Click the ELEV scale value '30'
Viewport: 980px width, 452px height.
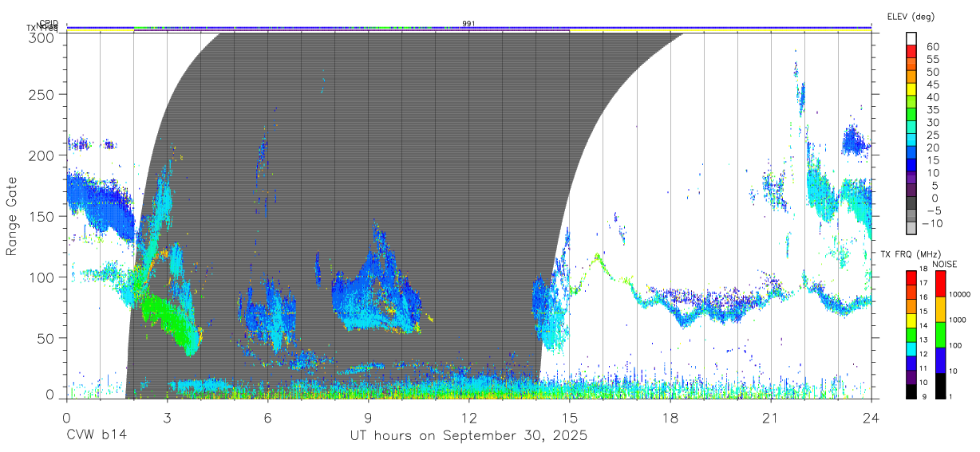tap(933, 122)
